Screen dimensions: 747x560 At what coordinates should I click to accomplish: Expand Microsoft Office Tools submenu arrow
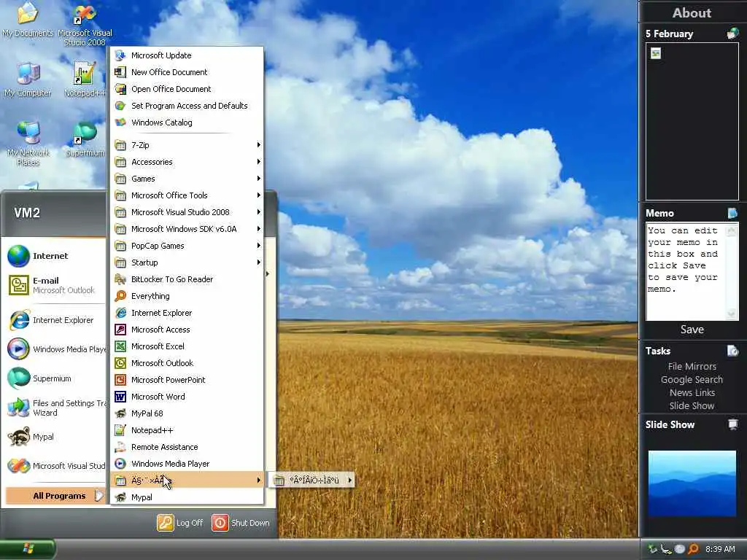coord(259,195)
